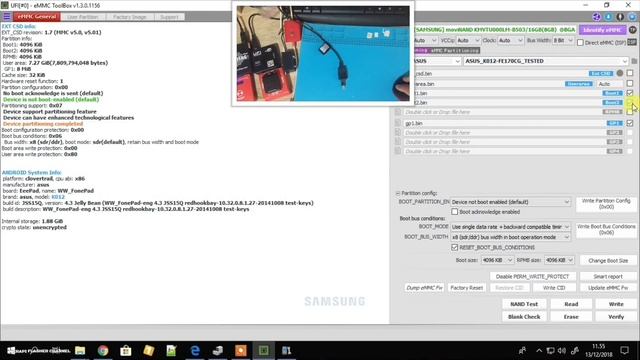Click the gray circle icon in the Ext CSD row

pos(620,73)
